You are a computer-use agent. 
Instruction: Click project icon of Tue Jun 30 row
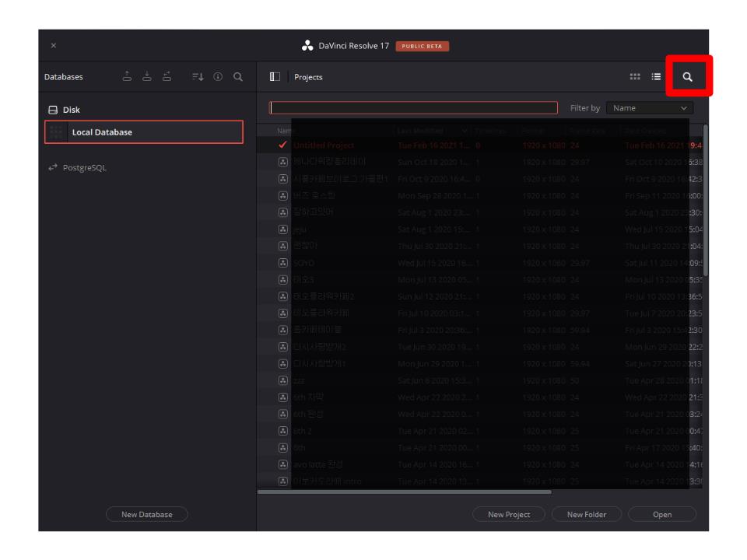click(x=283, y=347)
